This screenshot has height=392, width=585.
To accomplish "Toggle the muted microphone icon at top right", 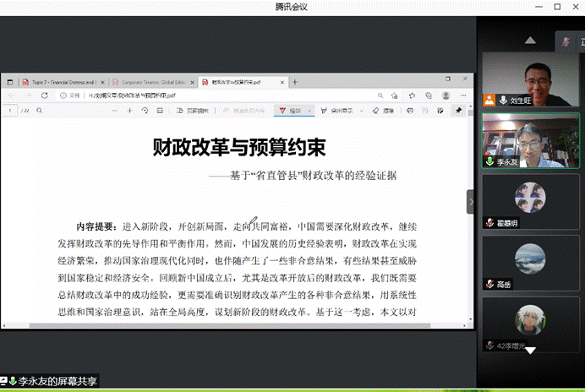I will 567,42.
